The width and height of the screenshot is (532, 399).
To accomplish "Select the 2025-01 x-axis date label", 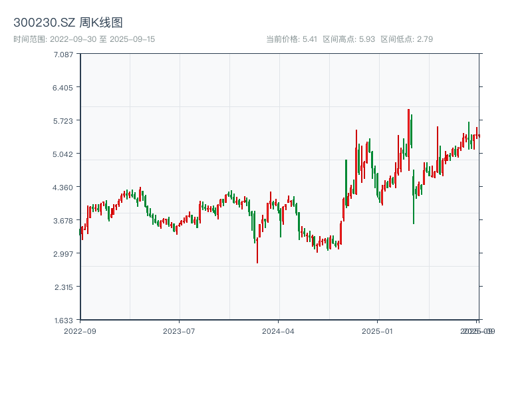I will click(x=378, y=331).
